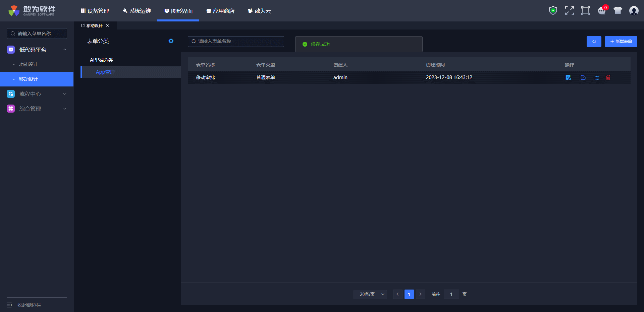Open the messages chat bubble icon
This screenshot has height=312, width=644.
602,11
